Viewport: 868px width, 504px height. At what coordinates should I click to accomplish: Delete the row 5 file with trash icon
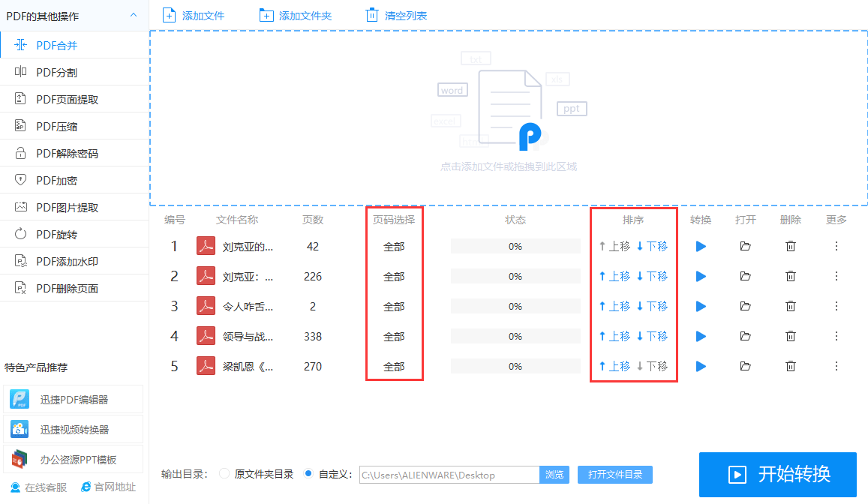click(791, 366)
